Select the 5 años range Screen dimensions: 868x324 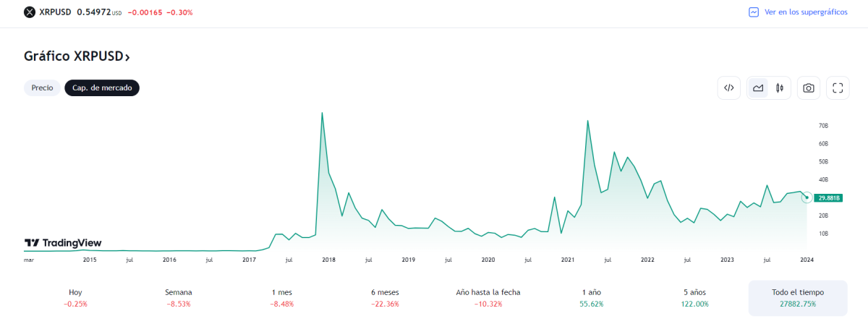click(694, 297)
